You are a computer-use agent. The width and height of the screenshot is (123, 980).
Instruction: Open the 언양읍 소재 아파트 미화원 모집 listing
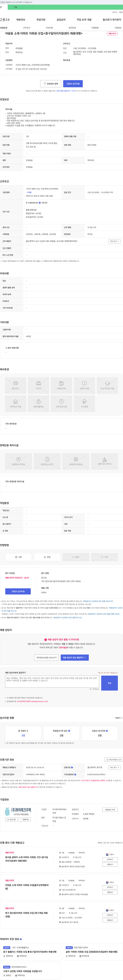click(27, 887)
